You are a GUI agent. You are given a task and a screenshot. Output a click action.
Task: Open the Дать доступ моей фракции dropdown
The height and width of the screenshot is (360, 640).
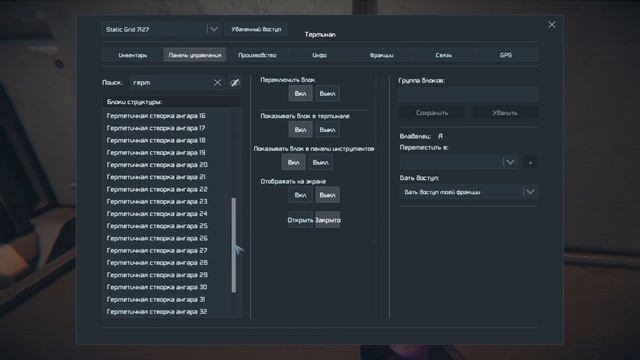pos(530,192)
